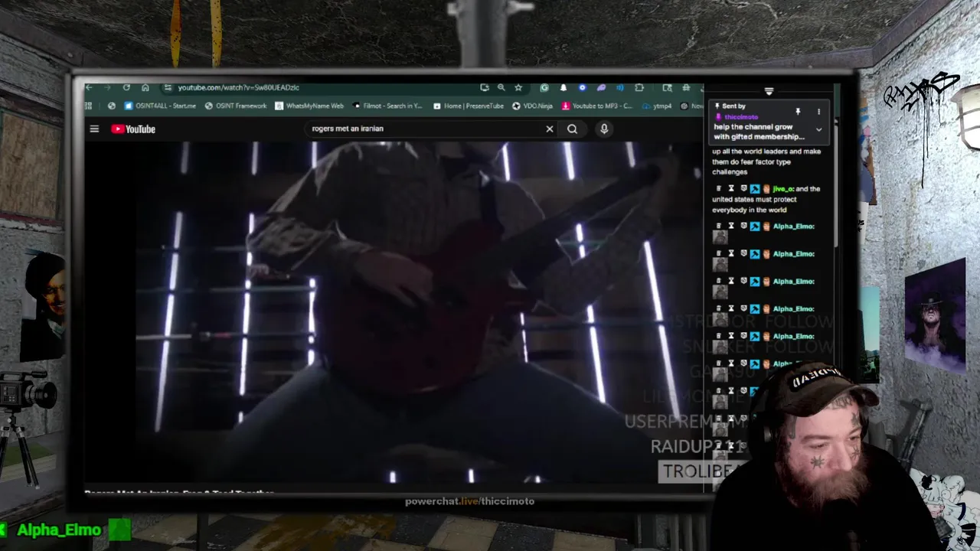The height and width of the screenshot is (551, 980).
Task: Open the pinned message three-dot menu
Action: 818,112
